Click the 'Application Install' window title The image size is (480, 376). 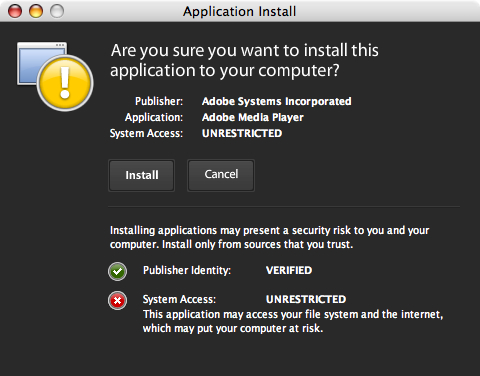pos(239,11)
